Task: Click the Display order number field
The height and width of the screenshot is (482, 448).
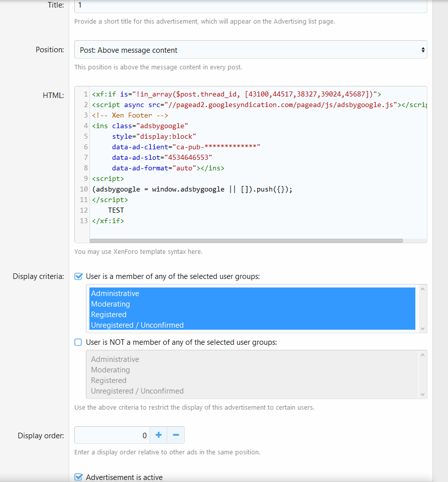Action: [x=112, y=435]
